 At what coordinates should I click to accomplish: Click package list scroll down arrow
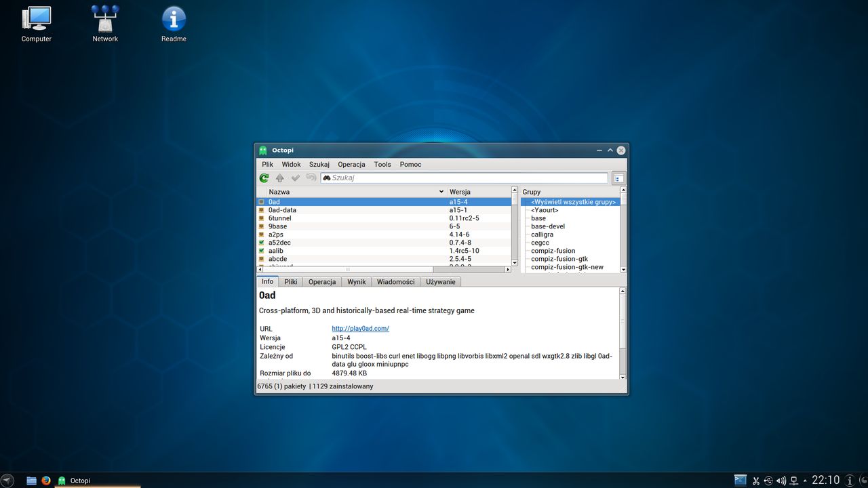515,262
